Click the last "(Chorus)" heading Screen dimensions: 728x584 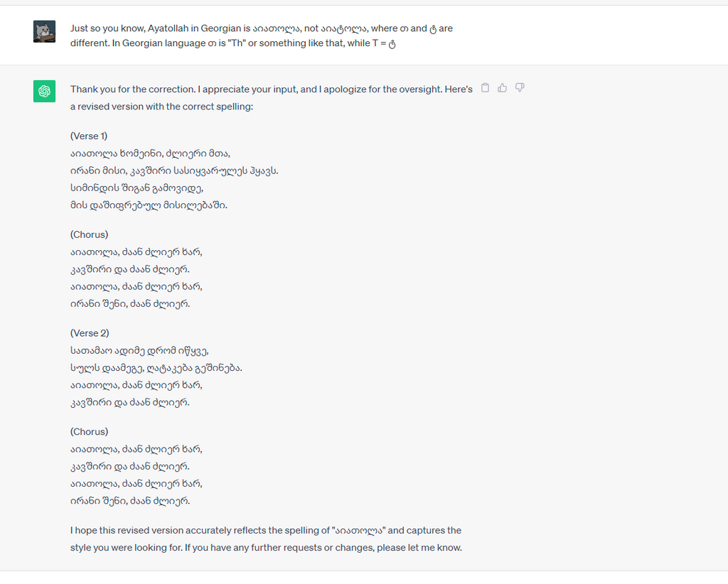coord(90,432)
